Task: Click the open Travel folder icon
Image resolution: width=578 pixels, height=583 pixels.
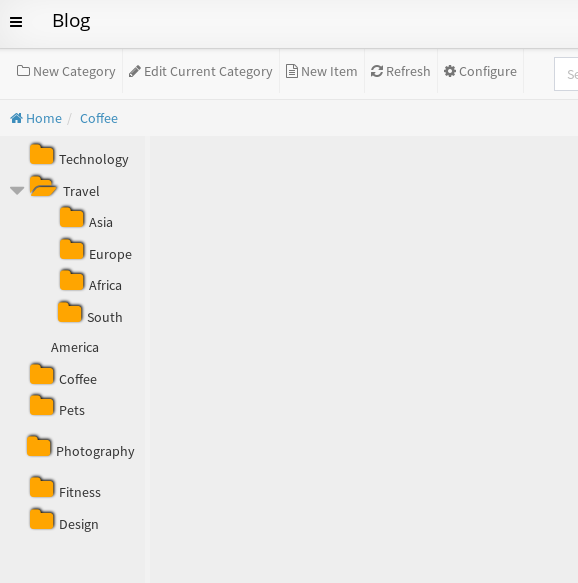Action: 43,186
